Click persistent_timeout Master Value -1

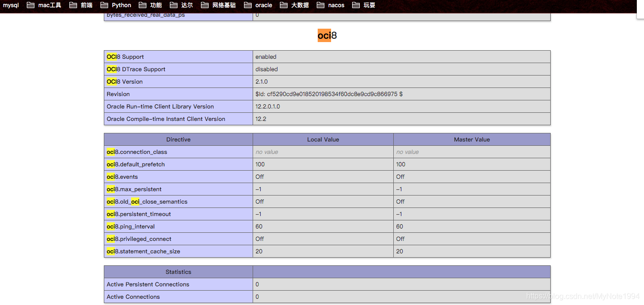(x=400, y=214)
